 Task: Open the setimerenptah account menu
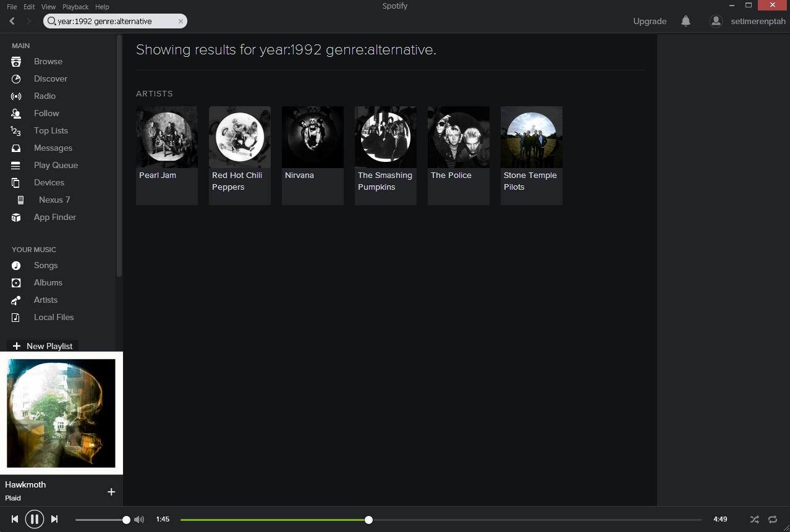point(758,21)
